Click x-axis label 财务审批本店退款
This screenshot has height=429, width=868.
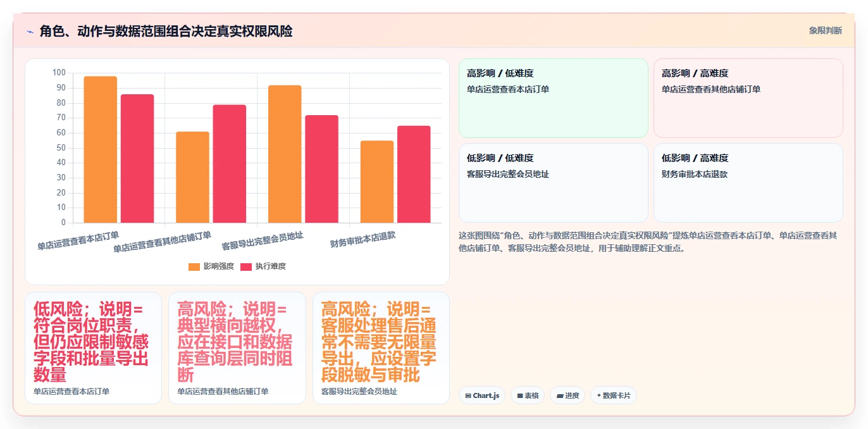363,240
